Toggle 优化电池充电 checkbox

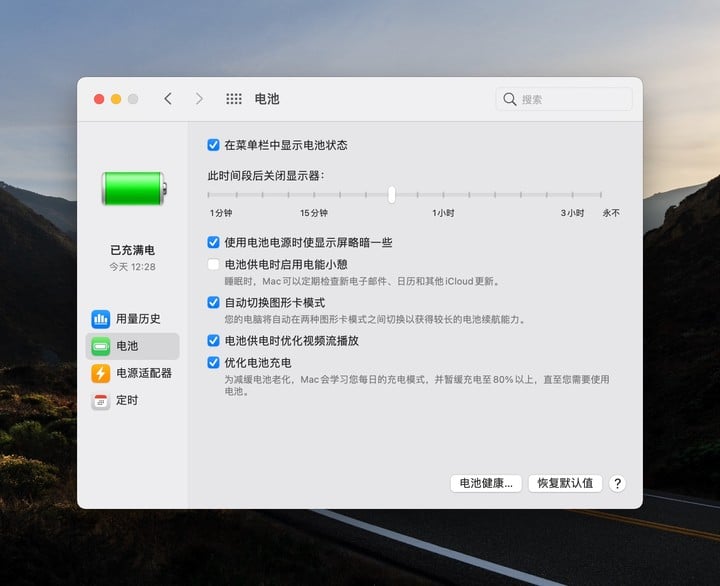[x=213, y=362]
